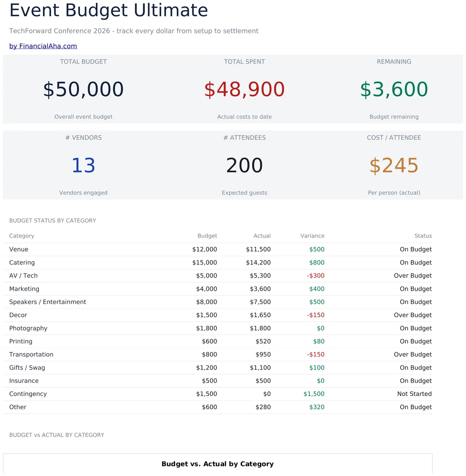This screenshot has width=466, height=476.
Task: Click the 'Budget remaining' caption
Action: point(394,117)
